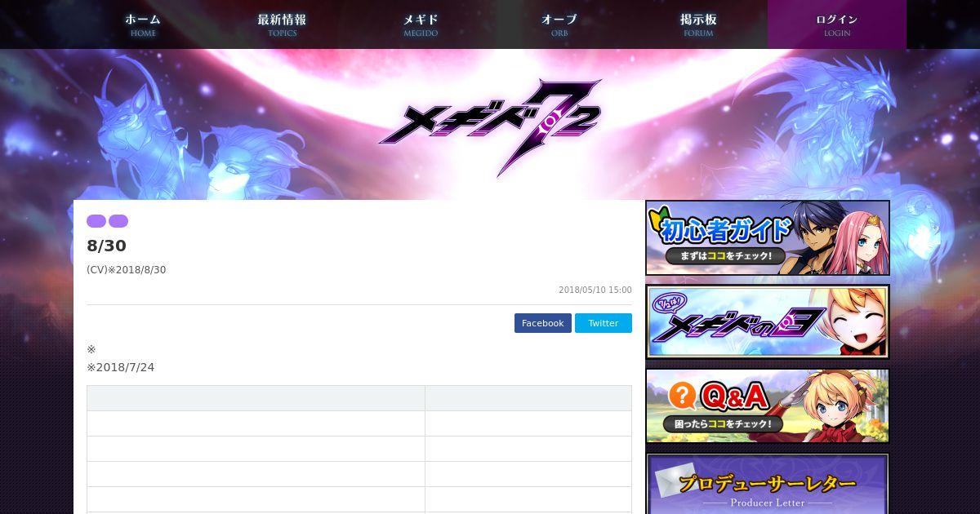Screen dimensions: 980x514
Task: Click the メギド72 site logo
Action: coord(490,126)
